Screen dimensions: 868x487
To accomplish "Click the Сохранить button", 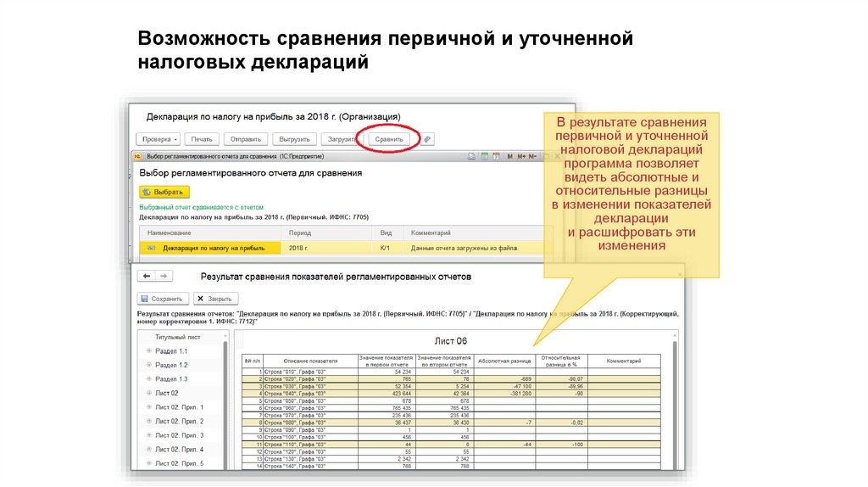I will [163, 299].
